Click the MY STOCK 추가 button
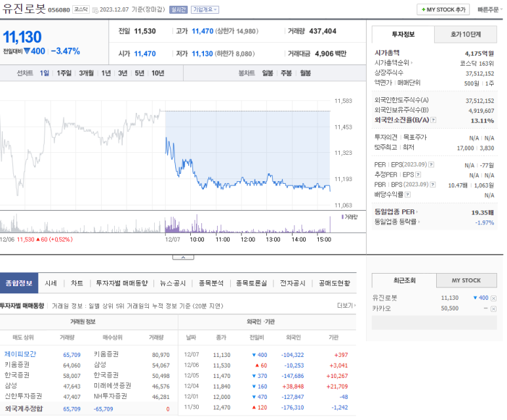Image resolution: width=507 pixels, height=420 pixels. [x=443, y=10]
